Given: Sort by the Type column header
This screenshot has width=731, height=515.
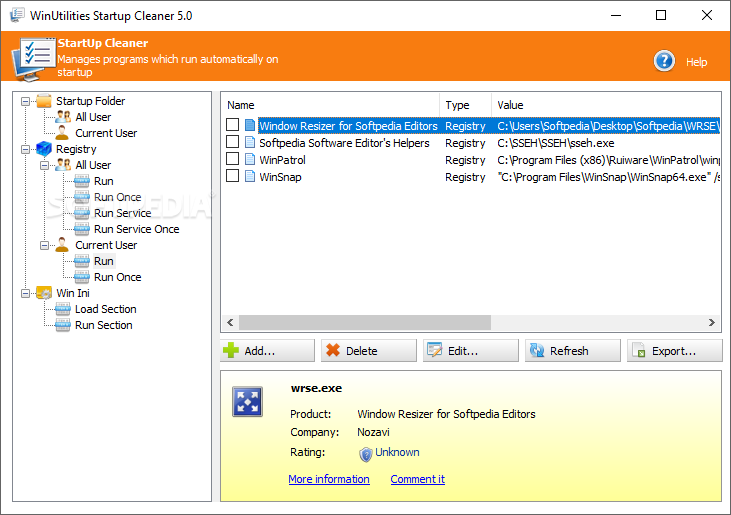Looking at the screenshot, I should pyautogui.click(x=465, y=105).
